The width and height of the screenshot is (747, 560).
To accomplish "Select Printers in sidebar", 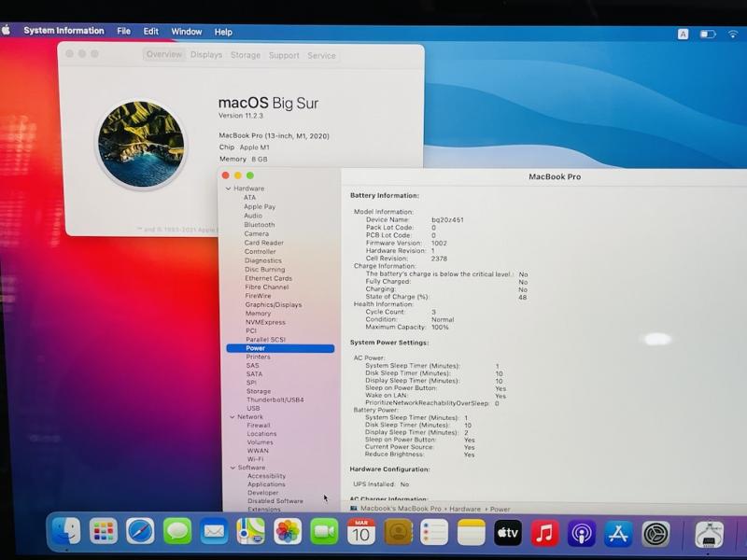I will tap(259, 357).
